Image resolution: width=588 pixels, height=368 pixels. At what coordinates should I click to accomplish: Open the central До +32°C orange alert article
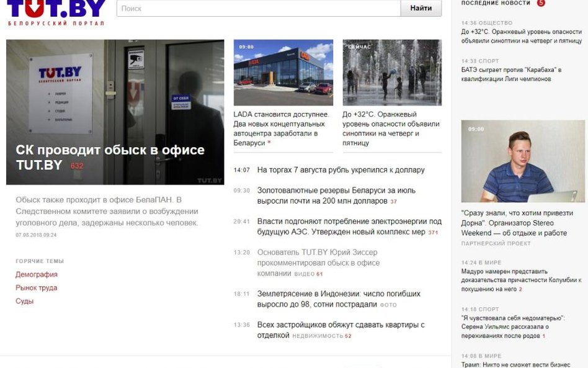coord(391,128)
